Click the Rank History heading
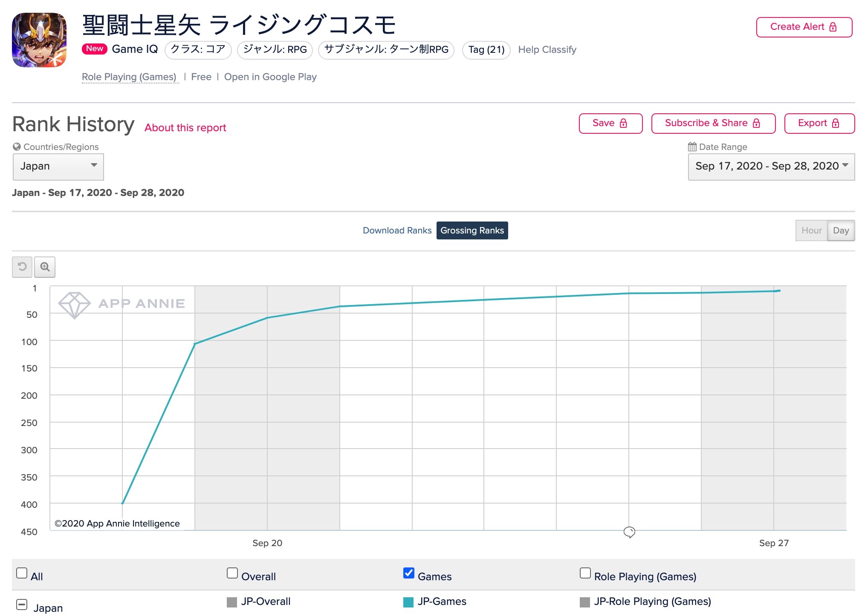This screenshot has height=616, width=862. click(73, 124)
